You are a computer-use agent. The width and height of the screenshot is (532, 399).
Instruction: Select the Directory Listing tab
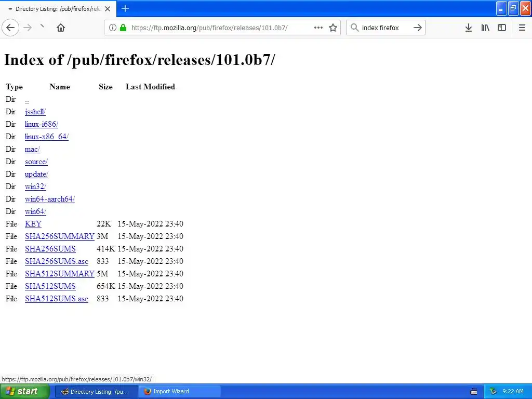click(58, 9)
